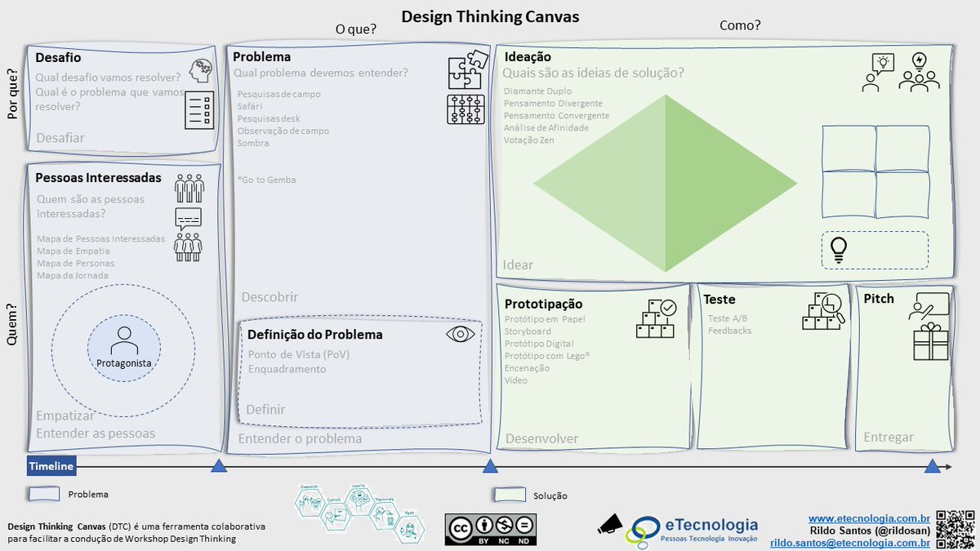
Task: Click the four-square grid in Ideação
Action: [x=875, y=171]
